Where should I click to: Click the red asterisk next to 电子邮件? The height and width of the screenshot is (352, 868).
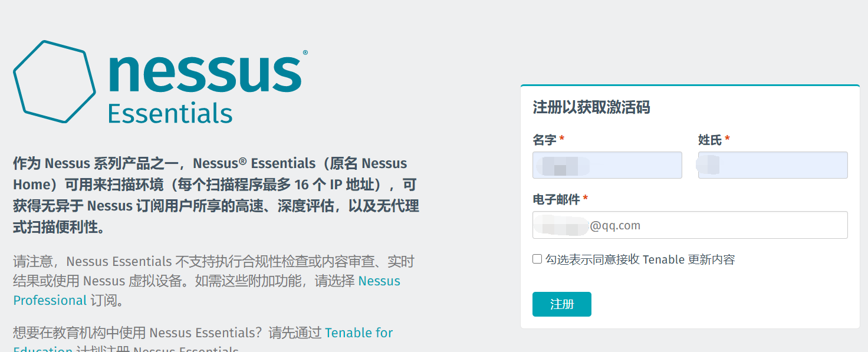[x=586, y=200]
